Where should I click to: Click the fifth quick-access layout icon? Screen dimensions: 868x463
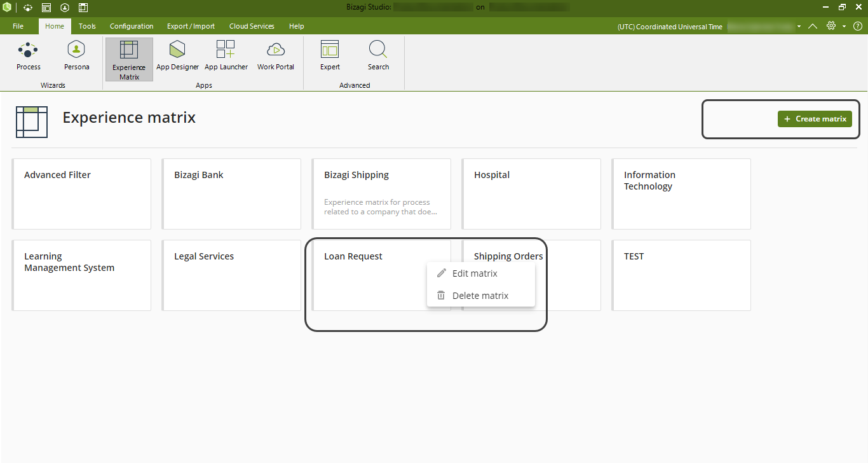pos(83,8)
